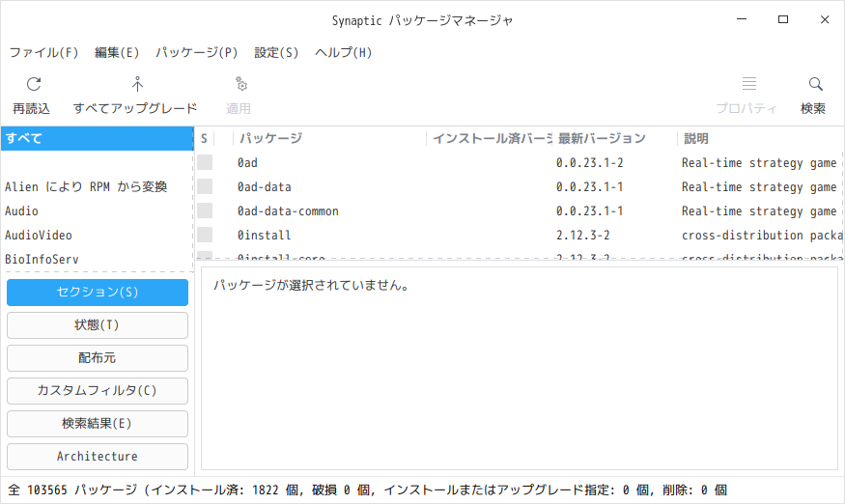The width and height of the screenshot is (845, 504).
Task: Click the upgrade all (すべてアップグレード) arrow icon
Action: 137,84
